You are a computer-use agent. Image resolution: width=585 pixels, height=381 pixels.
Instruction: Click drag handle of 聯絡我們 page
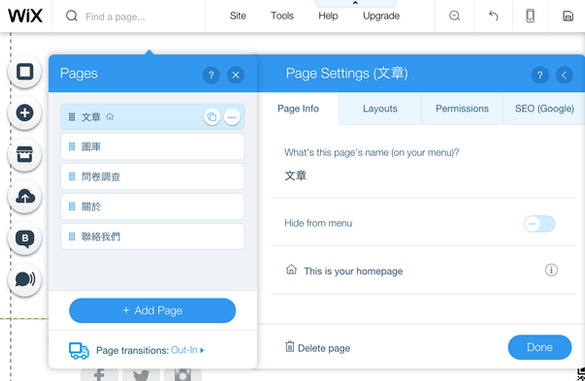tap(72, 236)
